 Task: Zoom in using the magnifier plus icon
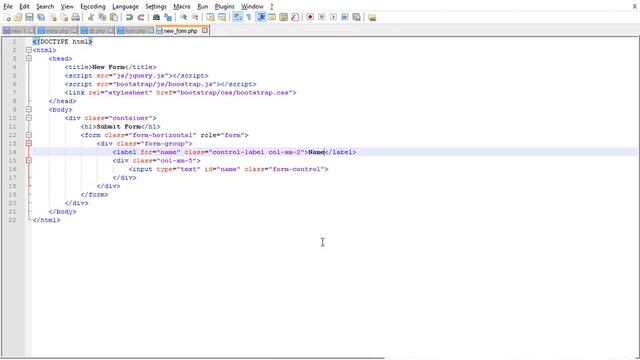184,17
